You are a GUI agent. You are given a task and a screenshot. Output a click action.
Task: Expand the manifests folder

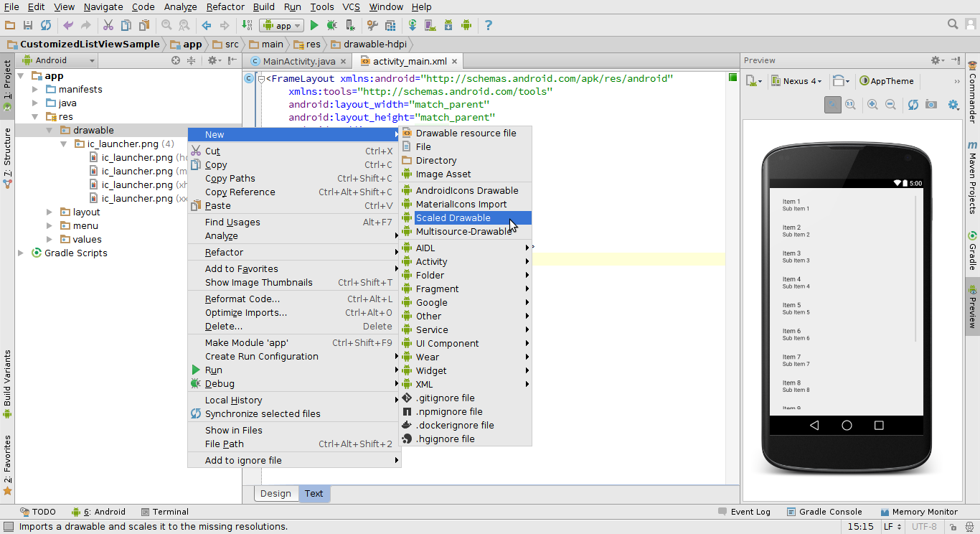[35, 90]
